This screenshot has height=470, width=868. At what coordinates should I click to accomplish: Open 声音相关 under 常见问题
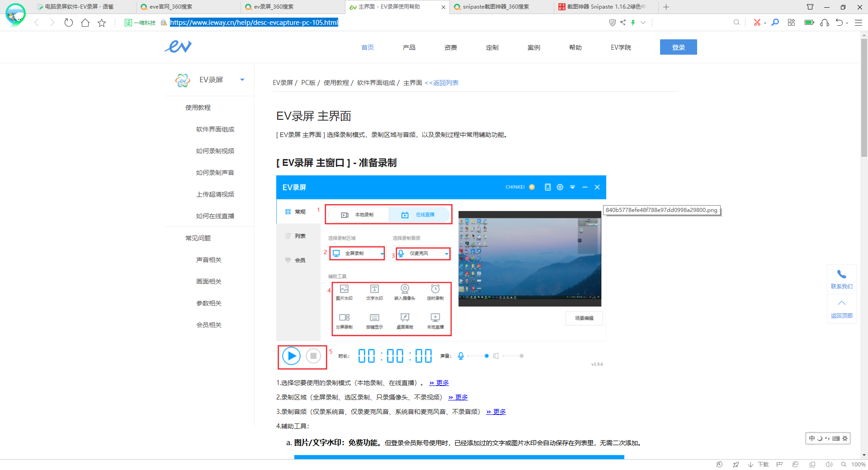(x=208, y=260)
